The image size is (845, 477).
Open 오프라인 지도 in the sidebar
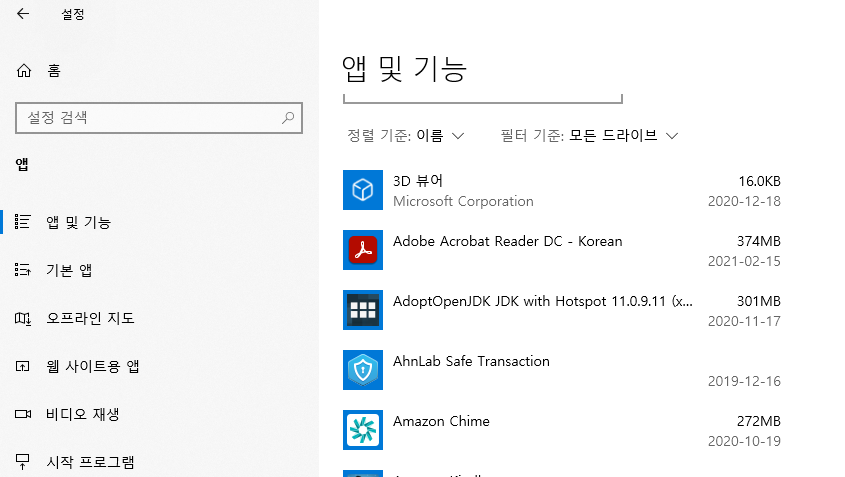(90, 318)
